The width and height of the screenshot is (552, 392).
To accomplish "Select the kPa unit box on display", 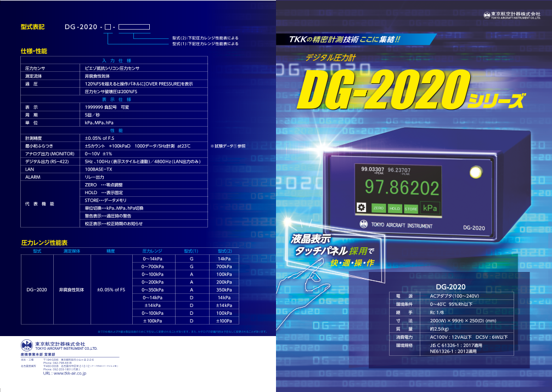I will [x=430, y=208].
